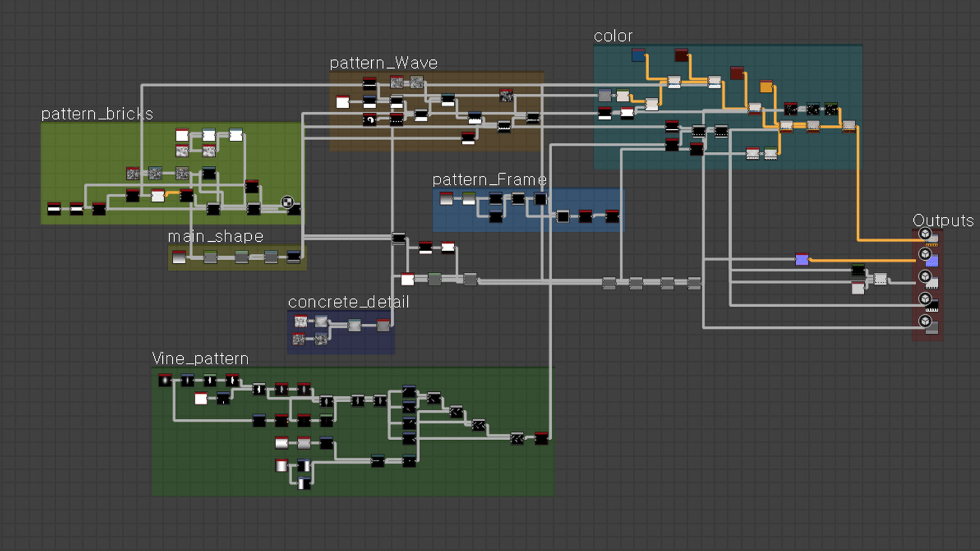Viewport: 980px width, 551px height.
Task: Select the purple normal output node in Outputs
Action: point(932,261)
